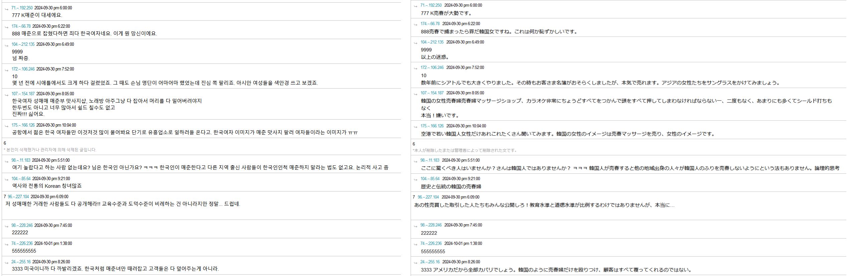This screenshot has height=276, width=868.
Task: Click user link 104.–.85.64 in Korean panel
Action: point(21,178)
